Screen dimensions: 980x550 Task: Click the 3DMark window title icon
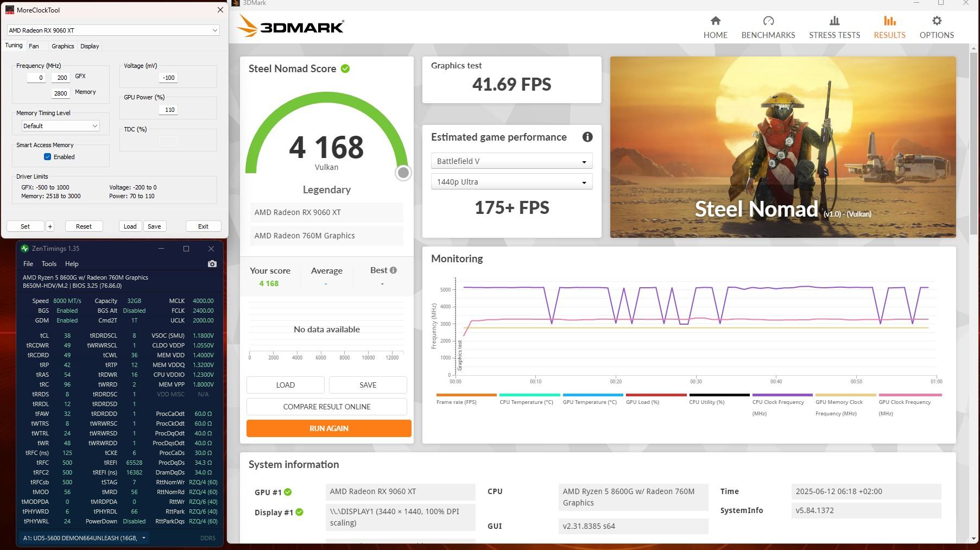[235, 3]
